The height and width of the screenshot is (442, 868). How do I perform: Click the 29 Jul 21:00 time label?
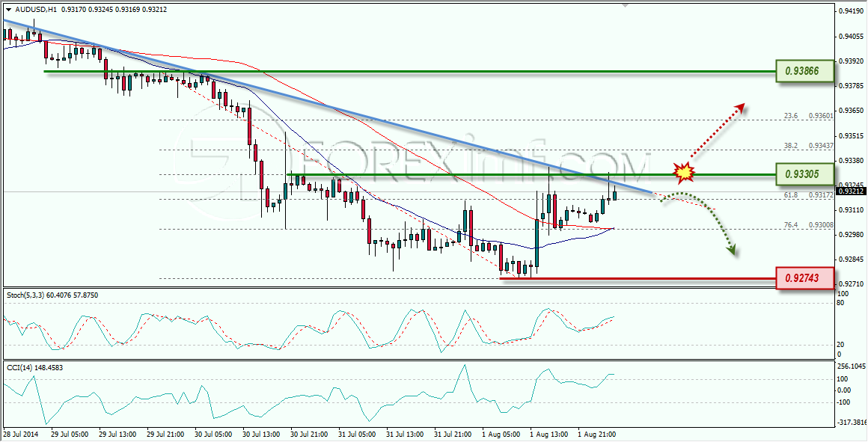click(x=165, y=435)
